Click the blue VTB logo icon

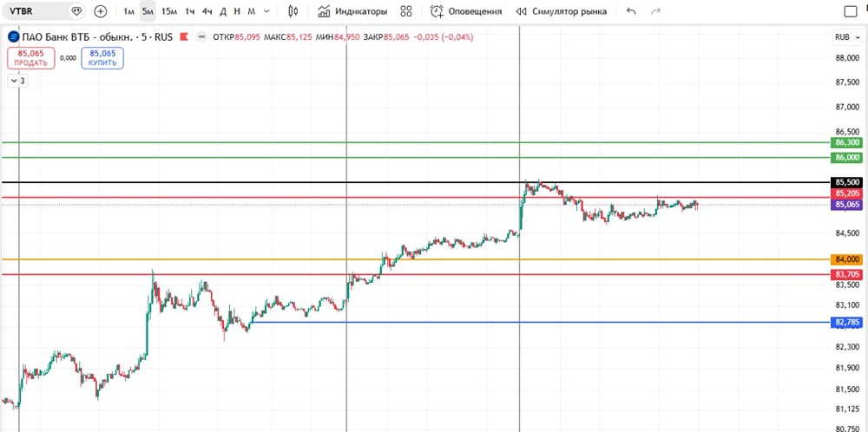click(13, 37)
